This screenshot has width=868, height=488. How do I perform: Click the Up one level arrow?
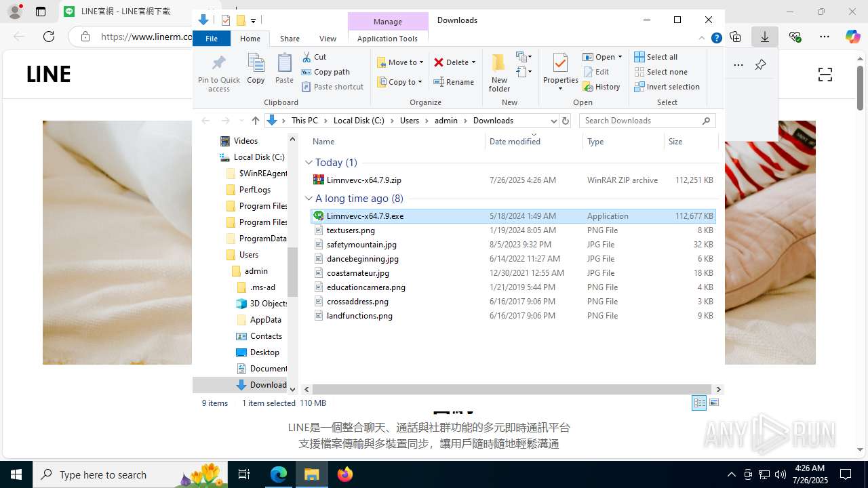pyautogui.click(x=255, y=121)
